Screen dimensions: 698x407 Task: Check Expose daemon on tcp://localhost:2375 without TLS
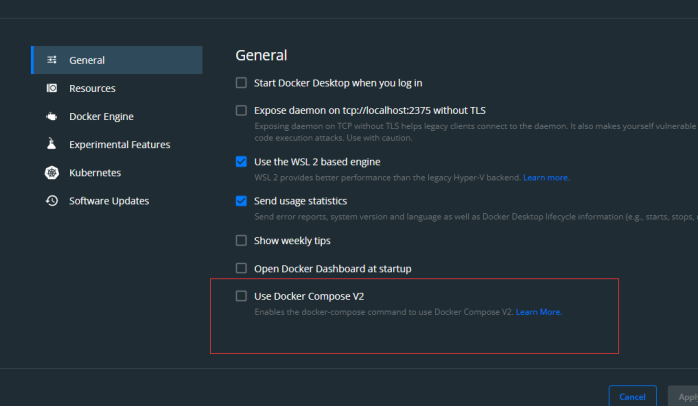point(241,110)
